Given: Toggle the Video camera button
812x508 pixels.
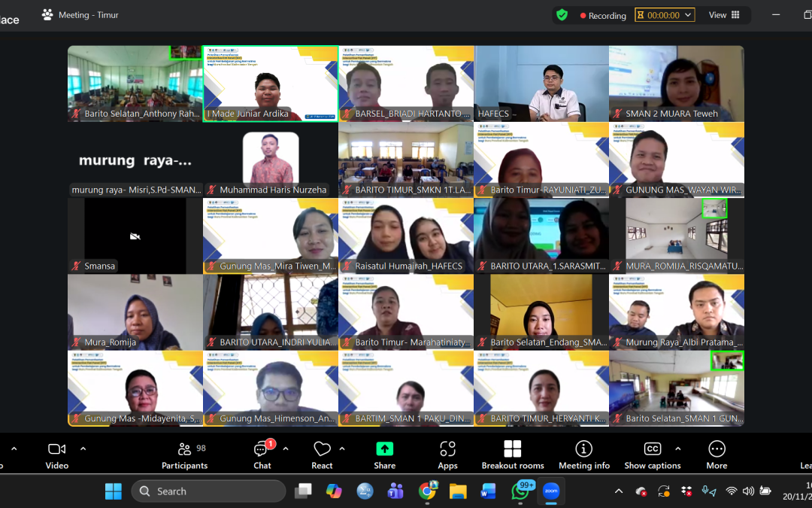Looking at the screenshot, I should coord(57,455).
